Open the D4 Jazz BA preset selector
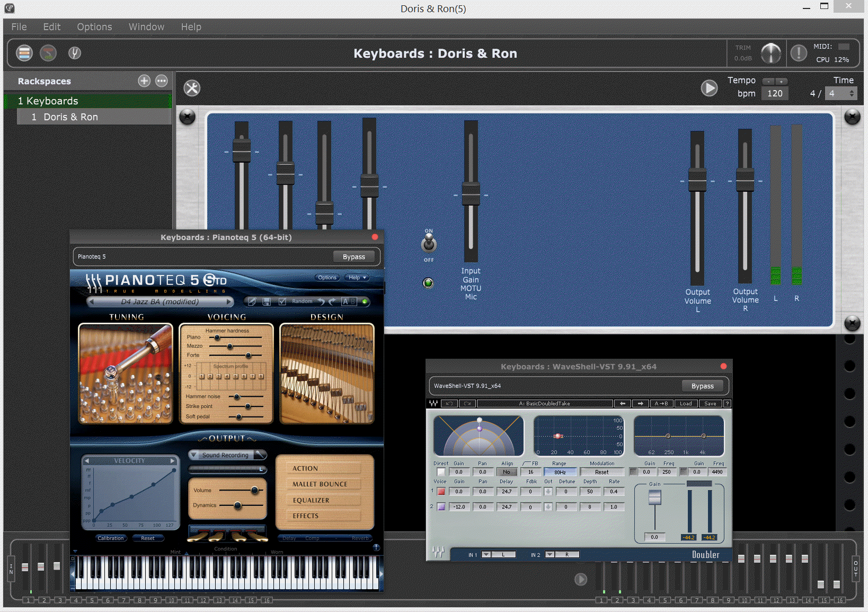 coord(161,301)
